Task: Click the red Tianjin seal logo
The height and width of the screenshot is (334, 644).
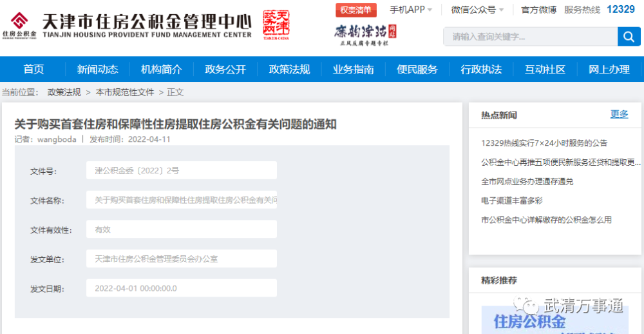Action: [x=276, y=25]
